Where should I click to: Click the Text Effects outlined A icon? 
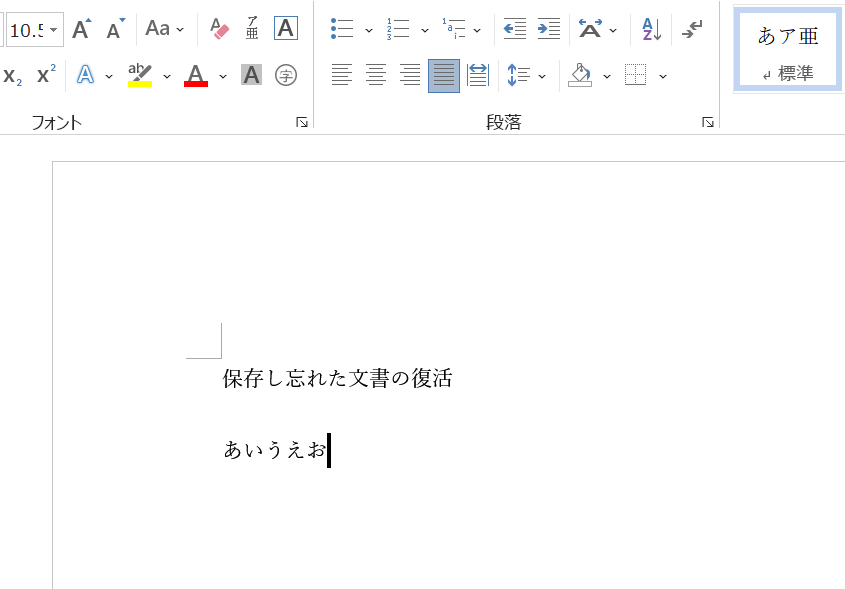click(x=85, y=75)
